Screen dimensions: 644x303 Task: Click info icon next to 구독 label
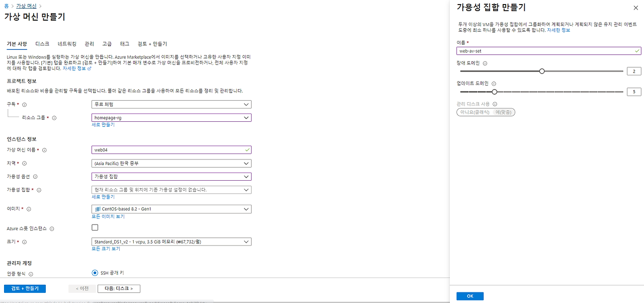coord(25,105)
